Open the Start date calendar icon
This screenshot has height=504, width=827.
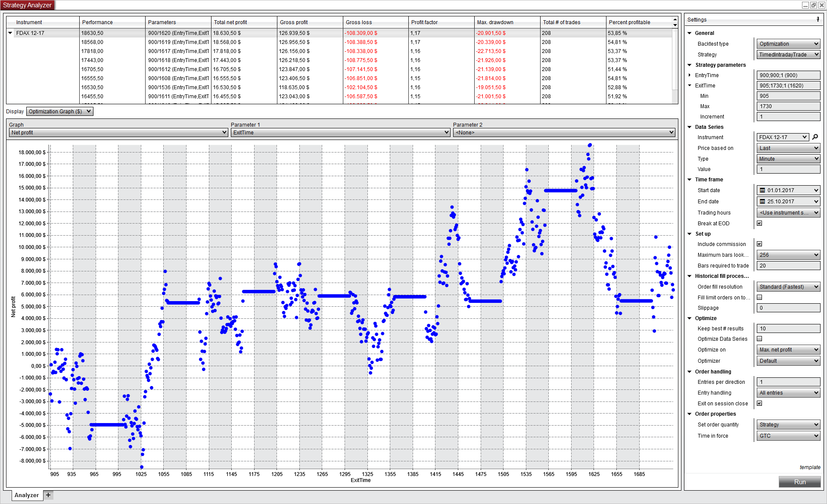(762, 190)
